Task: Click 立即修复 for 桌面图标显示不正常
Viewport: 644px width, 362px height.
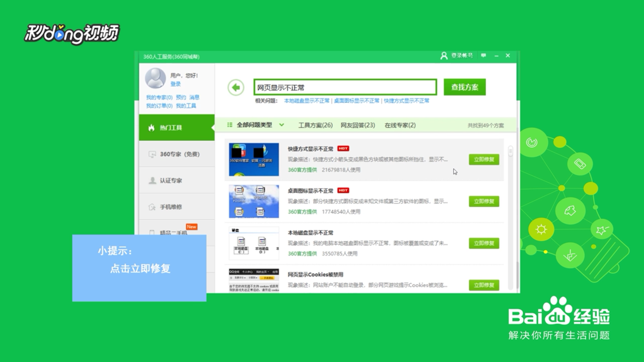Action: click(484, 201)
